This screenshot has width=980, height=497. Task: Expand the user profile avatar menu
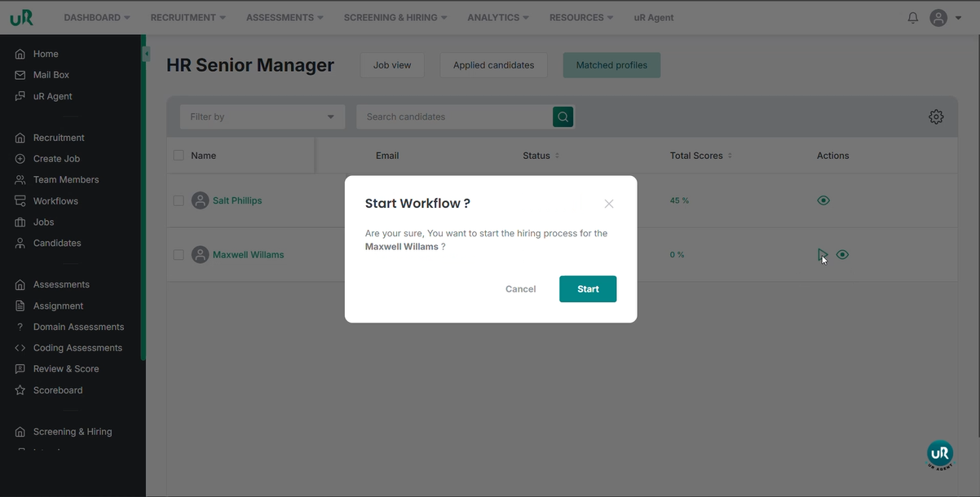click(x=943, y=18)
